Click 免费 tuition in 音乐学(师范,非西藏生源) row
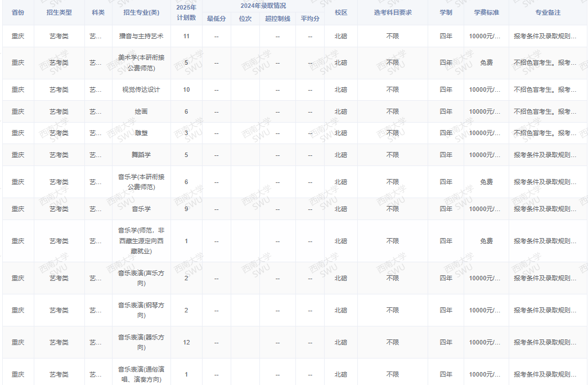Image resolution: width=588 pixels, height=385 pixels. (486, 240)
